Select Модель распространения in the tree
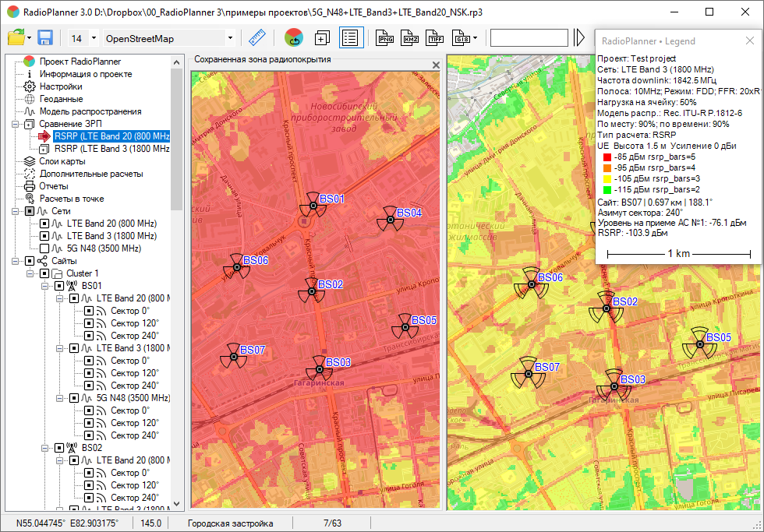 [90, 111]
